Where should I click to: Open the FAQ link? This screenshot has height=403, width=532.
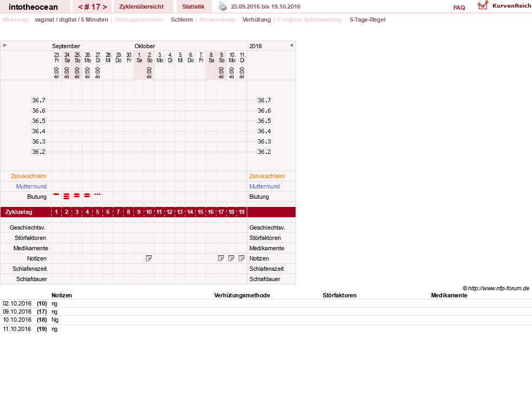click(459, 8)
